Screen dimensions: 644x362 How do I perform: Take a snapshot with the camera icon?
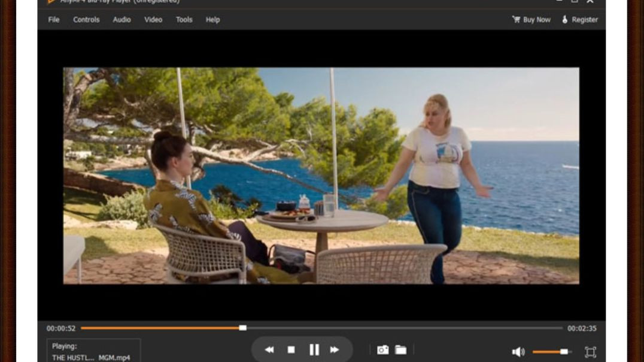tap(382, 350)
